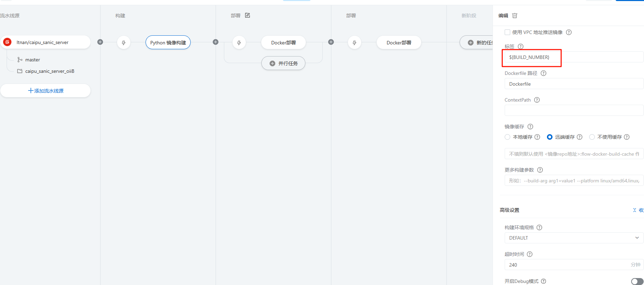Click the remote cache address input field

574,154
